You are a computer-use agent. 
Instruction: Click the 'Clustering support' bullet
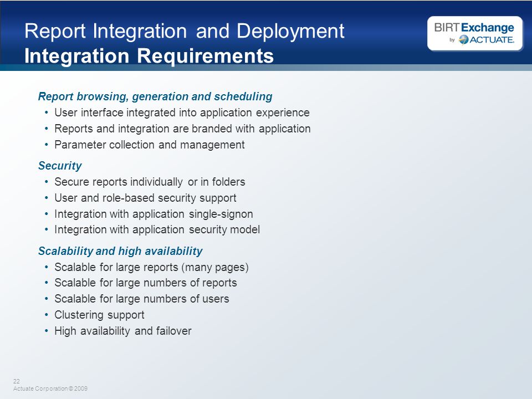click(99, 315)
